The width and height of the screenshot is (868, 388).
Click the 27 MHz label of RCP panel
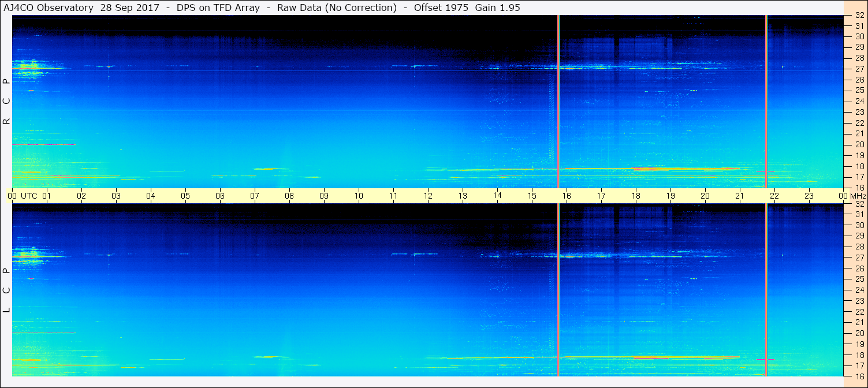click(859, 69)
